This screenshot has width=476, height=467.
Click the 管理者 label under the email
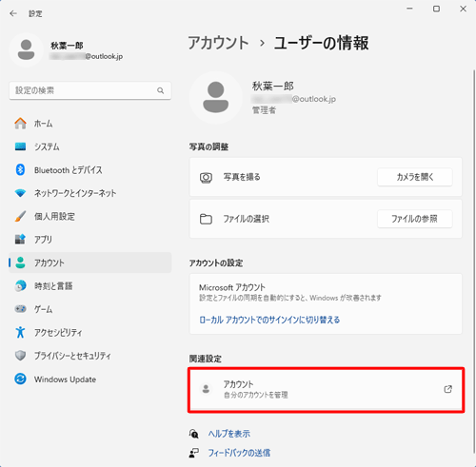tap(264, 110)
